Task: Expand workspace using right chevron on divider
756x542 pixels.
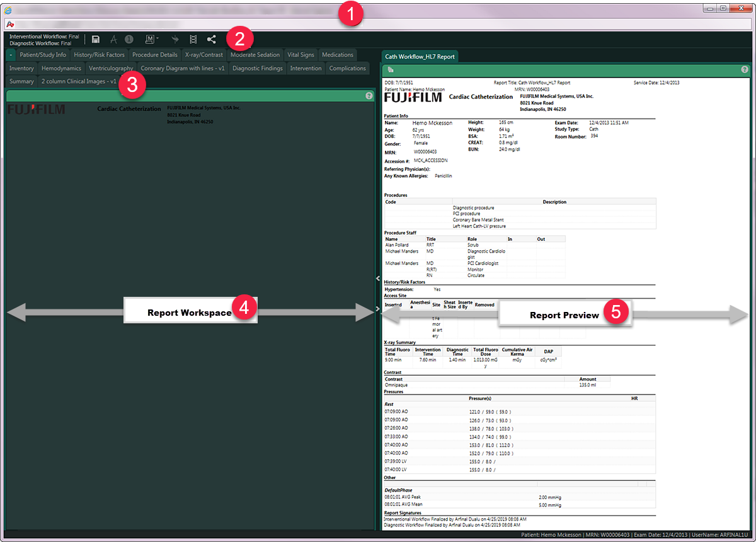Action: [x=377, y=309]
